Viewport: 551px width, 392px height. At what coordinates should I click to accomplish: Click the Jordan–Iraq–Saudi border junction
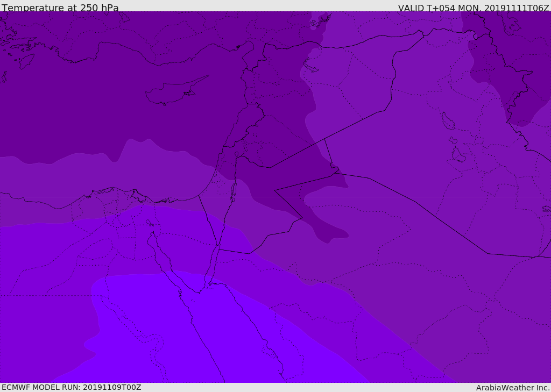pyautogui.click(x=334, y=173)
